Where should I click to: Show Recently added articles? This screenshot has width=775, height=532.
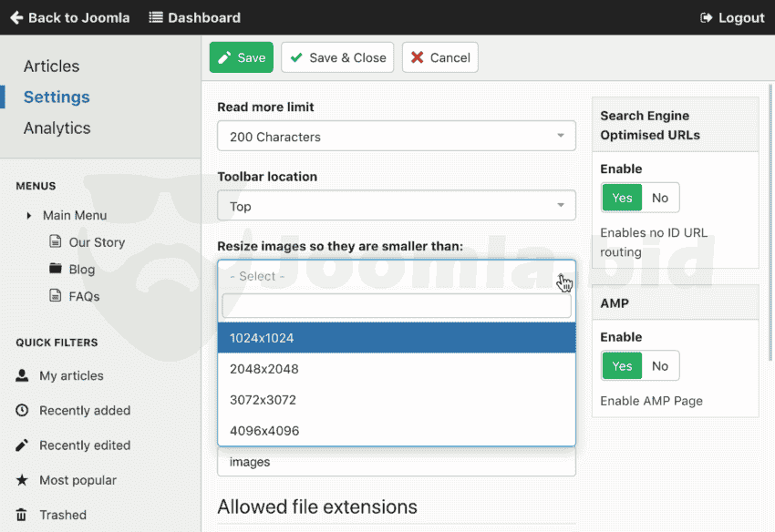pos(84,411)
